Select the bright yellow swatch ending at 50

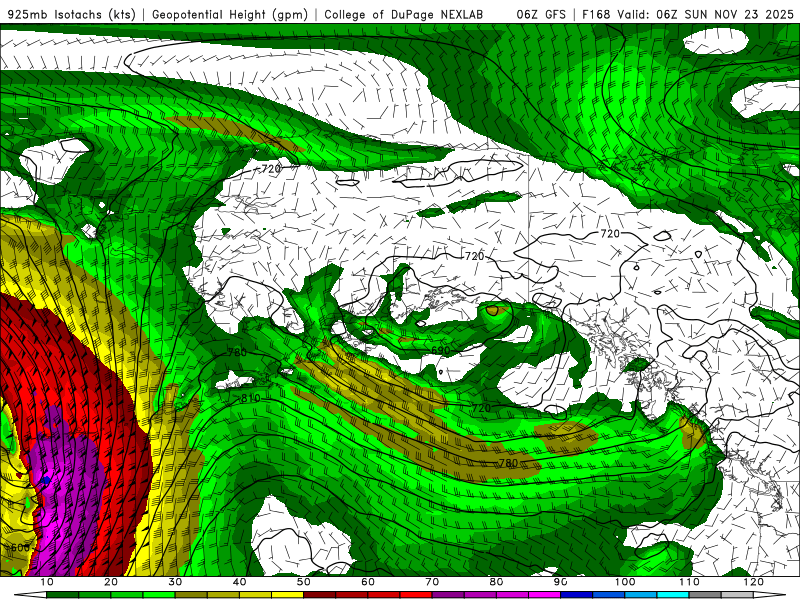point(287,595)
